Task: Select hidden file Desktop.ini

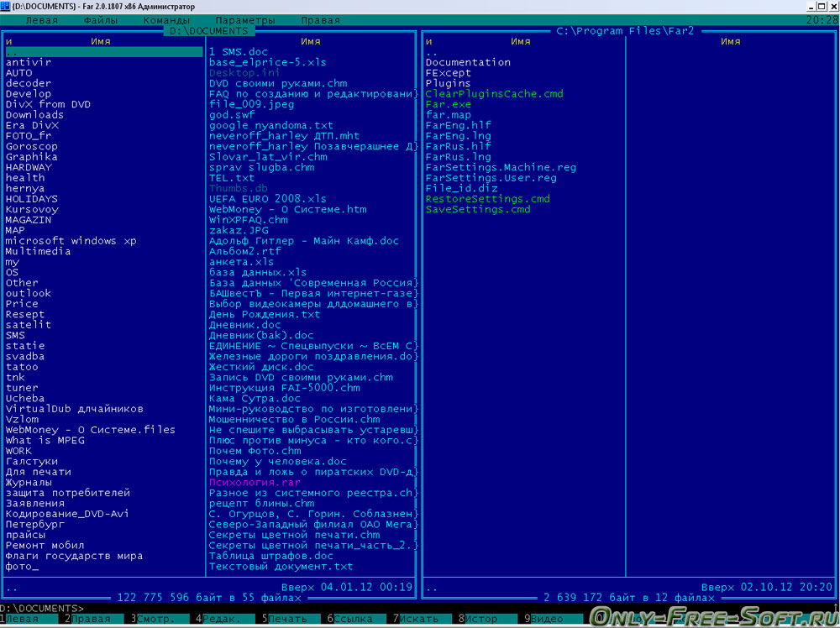Action: point(244,73)
